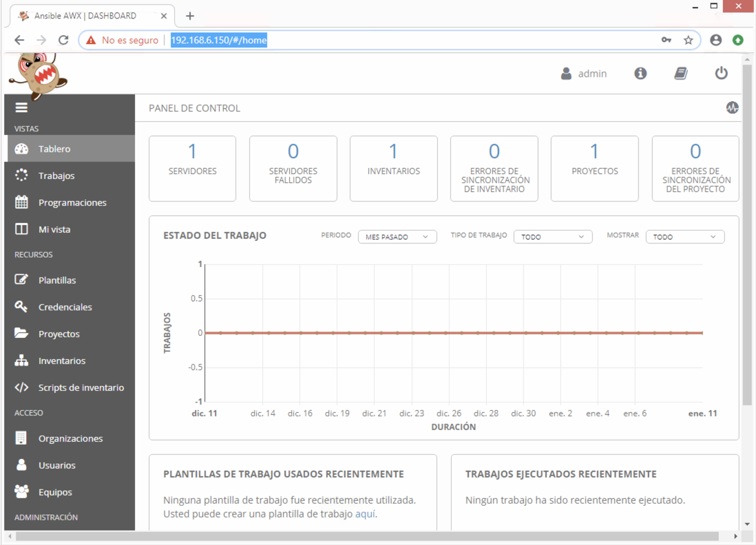
Task: Click the Plantillas edit icon
Action: click(21, 279)
